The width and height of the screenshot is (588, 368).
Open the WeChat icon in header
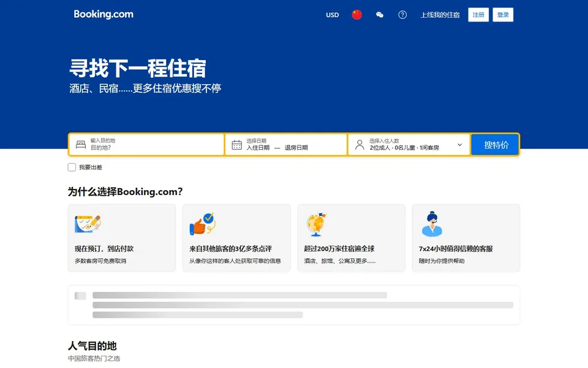pos(380,15)
